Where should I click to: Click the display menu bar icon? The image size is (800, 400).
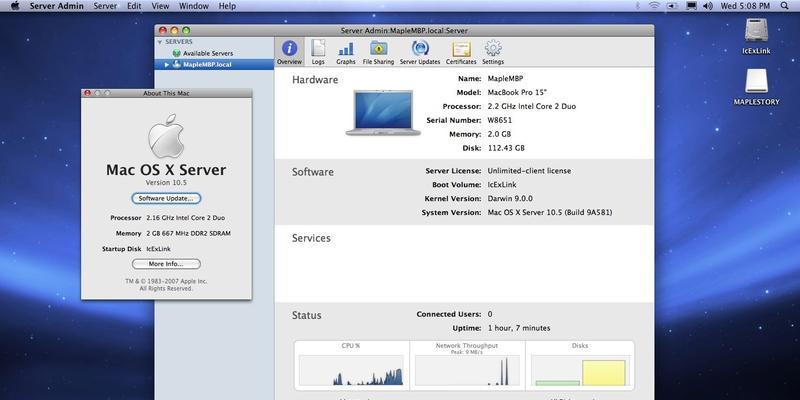point(691,6)
